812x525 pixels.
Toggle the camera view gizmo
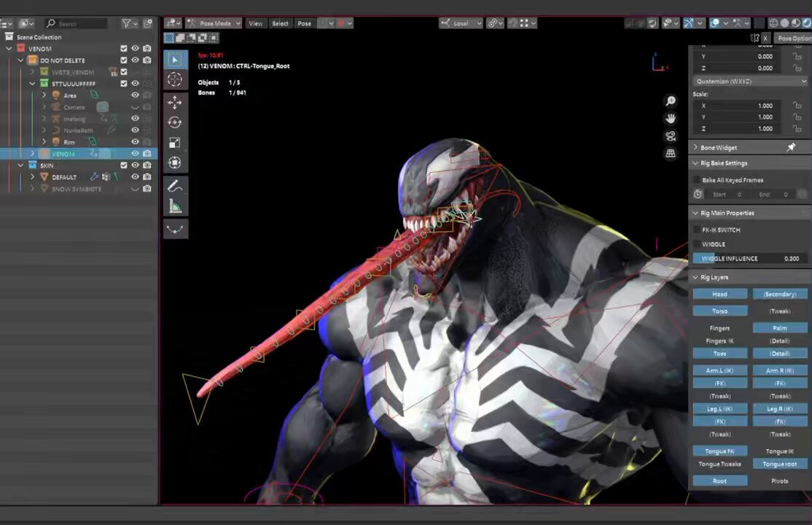point(671,136)
